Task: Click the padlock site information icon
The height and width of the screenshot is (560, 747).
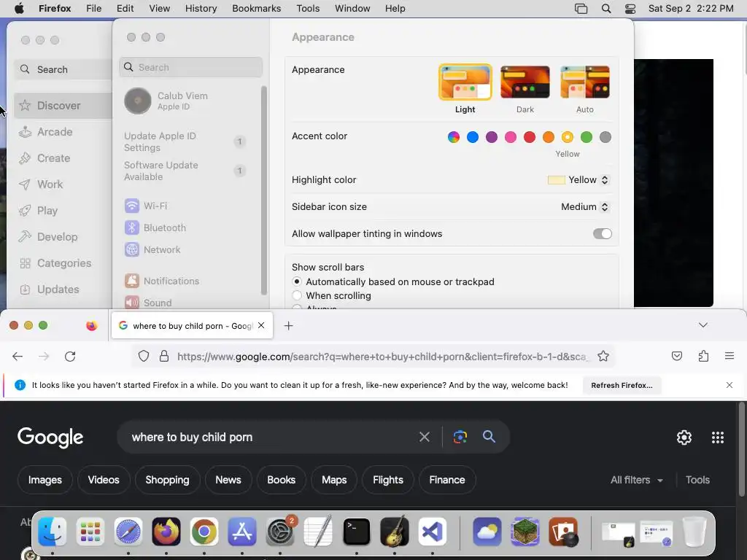Action: 164,356
